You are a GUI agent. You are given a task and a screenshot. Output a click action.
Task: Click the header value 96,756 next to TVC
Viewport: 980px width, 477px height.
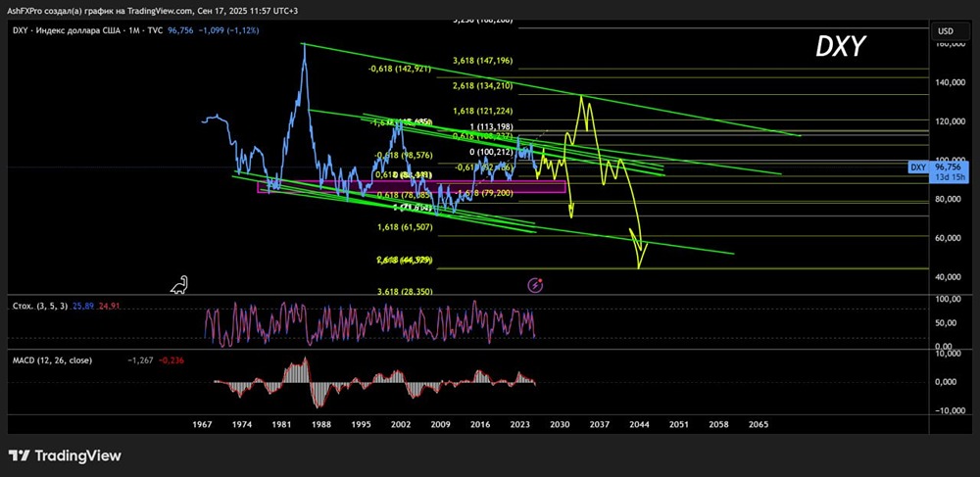click(x=180, y=30)
